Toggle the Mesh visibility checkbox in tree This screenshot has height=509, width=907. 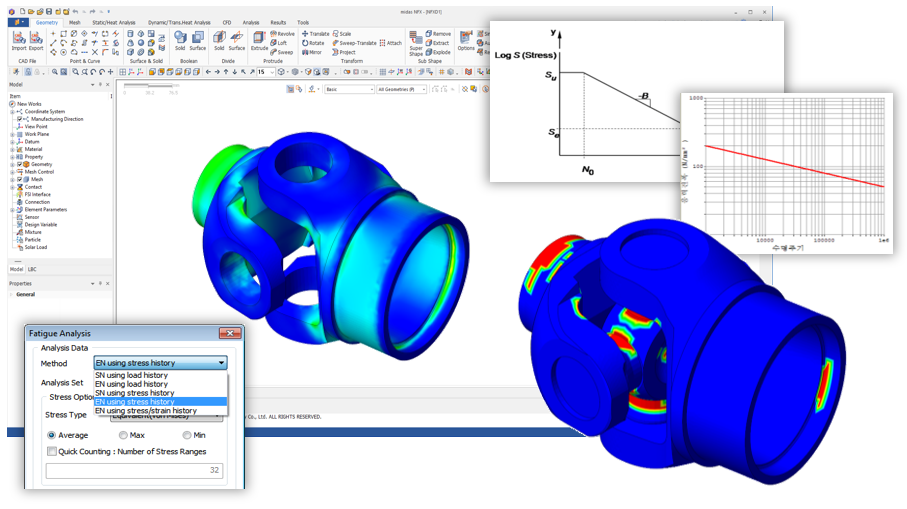point(20,179)
